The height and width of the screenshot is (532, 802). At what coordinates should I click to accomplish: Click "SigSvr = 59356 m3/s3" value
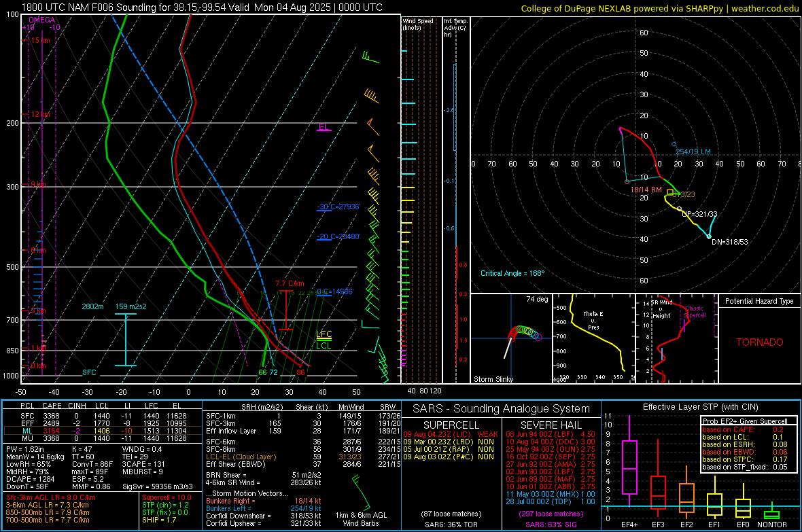pyautogui.click(x=158, y=486)
